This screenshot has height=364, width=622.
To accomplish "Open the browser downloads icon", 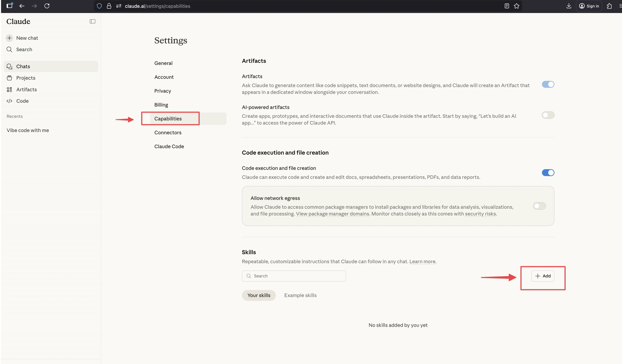I will pyautogui.click(x=569, y=6).
